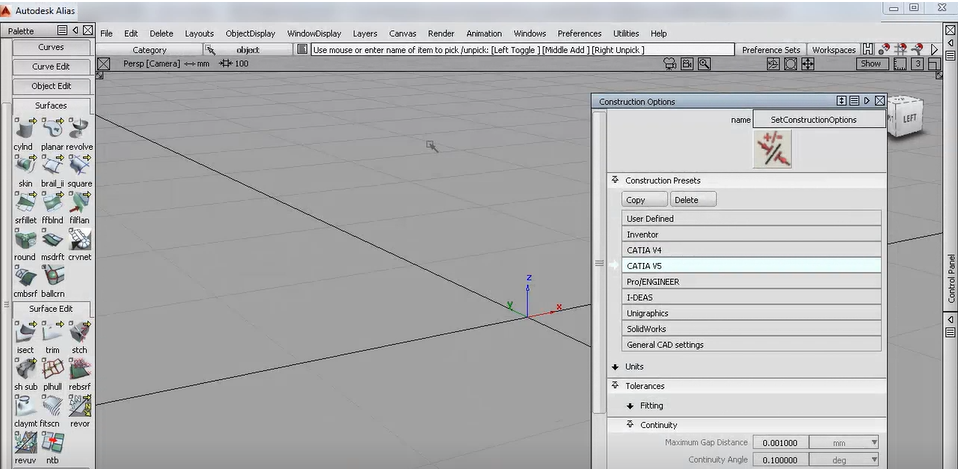Viewport: 958px width, 469px height.
Task: Click the SetConstructionOptions tolerance icon
Action: click(x=772, y=149)
